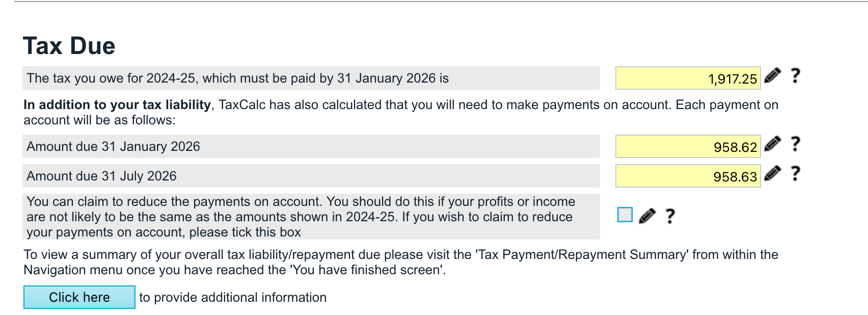Open help for the 2024-25 tax owed amount
This screenshot has width=868, height=315.
pyautogui.click(x=795, y=76)
